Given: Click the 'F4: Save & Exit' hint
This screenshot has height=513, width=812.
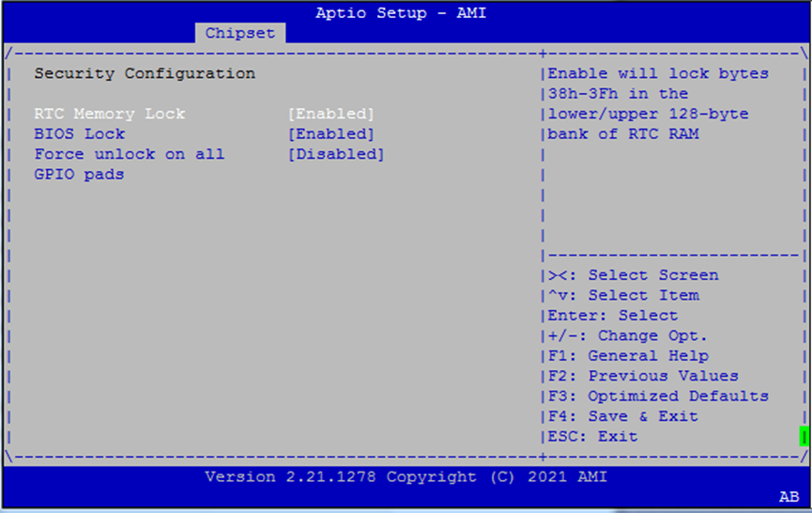Looking at the screenshot, I should tap(623, 416).
